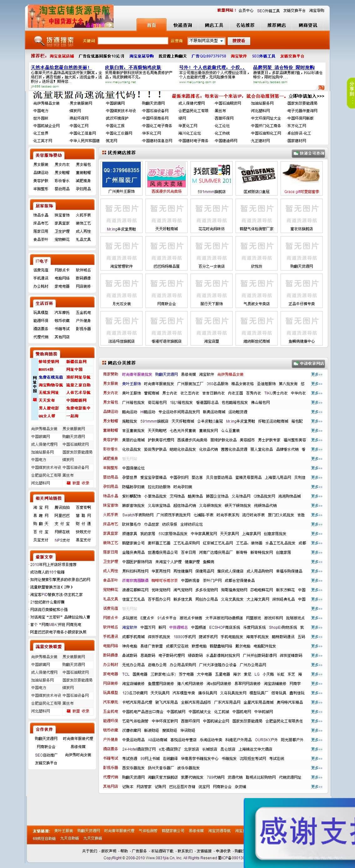This screenshot has height=868, width=355.
Task: Open 宠物鲜花 in the 居家装饰 sidebar
Action: pos(62,239)
